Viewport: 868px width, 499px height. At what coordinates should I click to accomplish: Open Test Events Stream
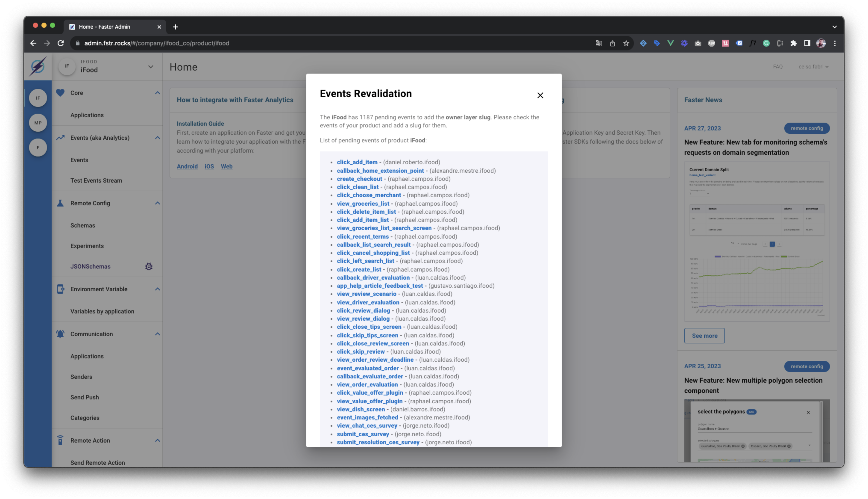tap(96, 181)
